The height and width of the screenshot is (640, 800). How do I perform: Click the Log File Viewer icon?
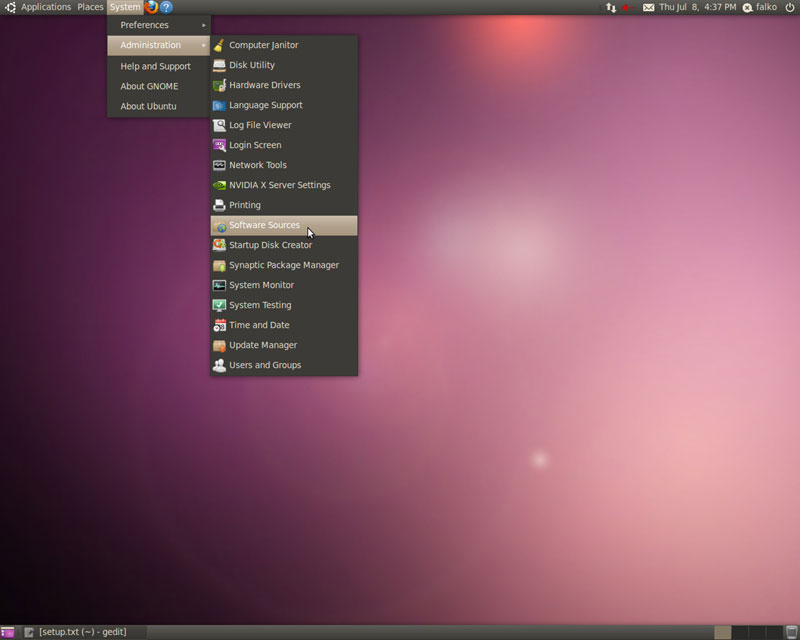click(219, 125)
